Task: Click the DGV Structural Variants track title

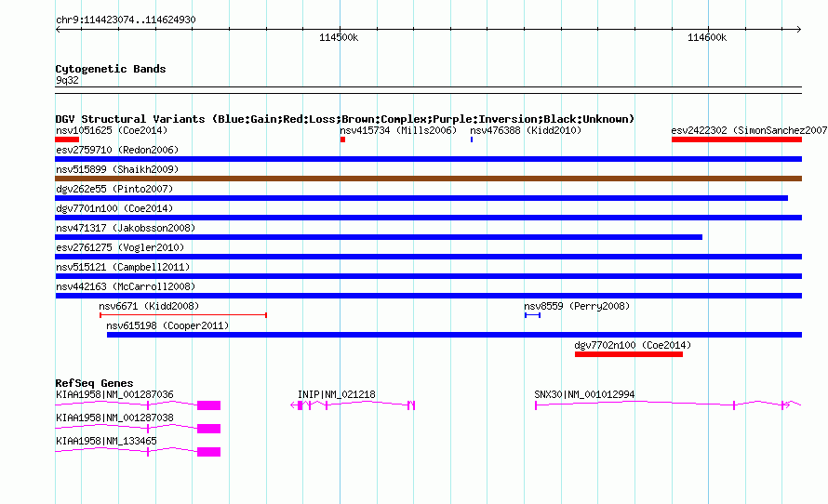Action: click(345, 119)
